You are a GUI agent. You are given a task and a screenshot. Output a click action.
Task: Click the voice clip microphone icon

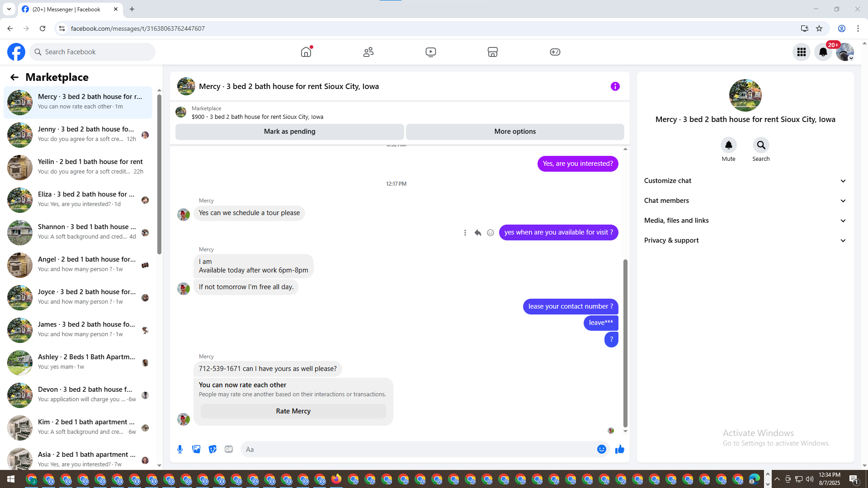click(x=180, y=449)
